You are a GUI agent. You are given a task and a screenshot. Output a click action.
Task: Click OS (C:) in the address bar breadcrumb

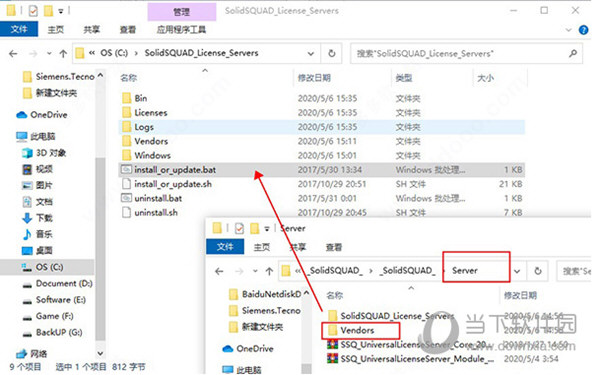(x=114, y=53)
